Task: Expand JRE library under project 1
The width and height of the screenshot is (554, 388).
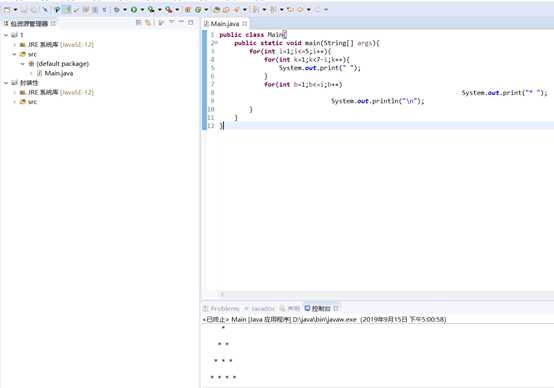Action: (14, 45)
